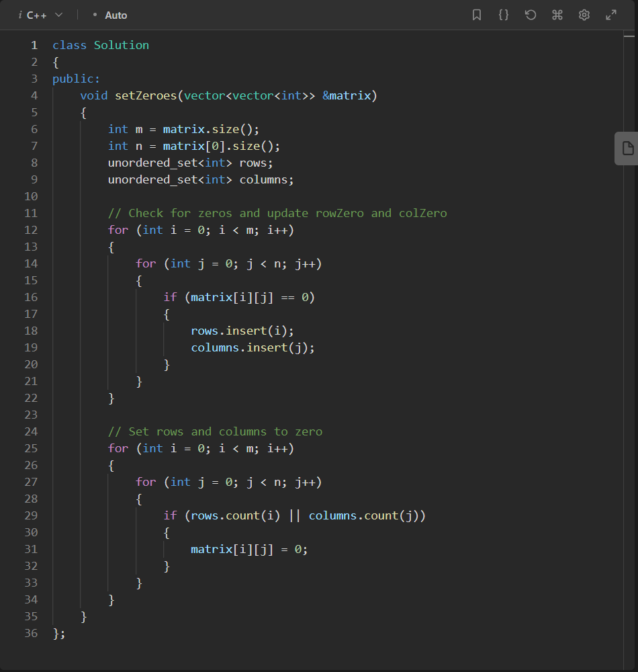
Task: Click the 'public:' keyword on line 3
Action: tap(76, 79)
